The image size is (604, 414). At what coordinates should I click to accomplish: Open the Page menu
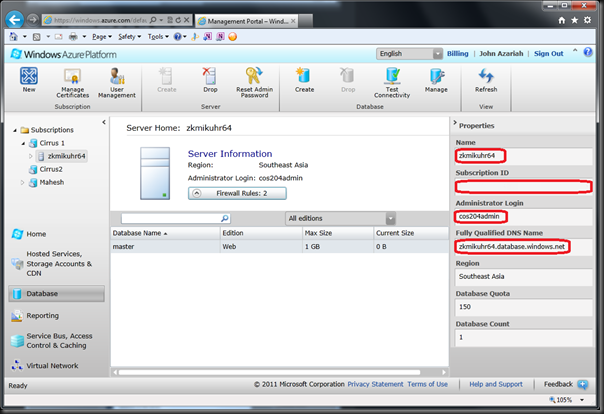[x=102, y=37]
